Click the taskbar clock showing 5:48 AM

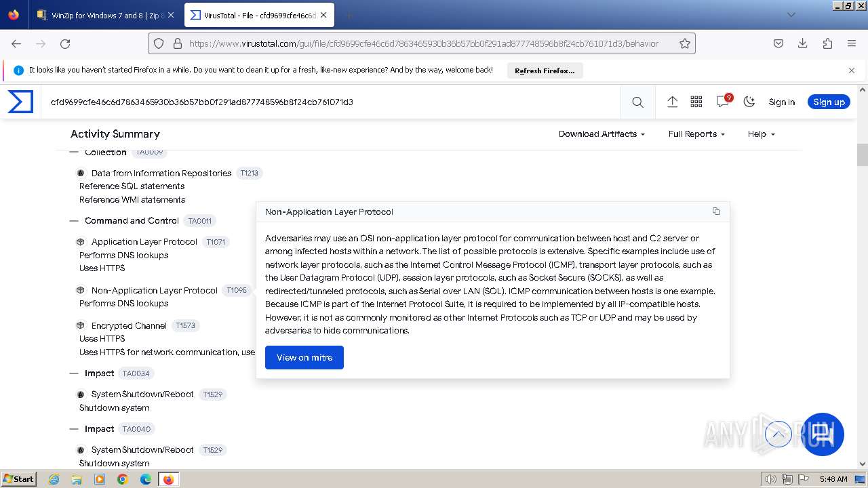point(833,479)
